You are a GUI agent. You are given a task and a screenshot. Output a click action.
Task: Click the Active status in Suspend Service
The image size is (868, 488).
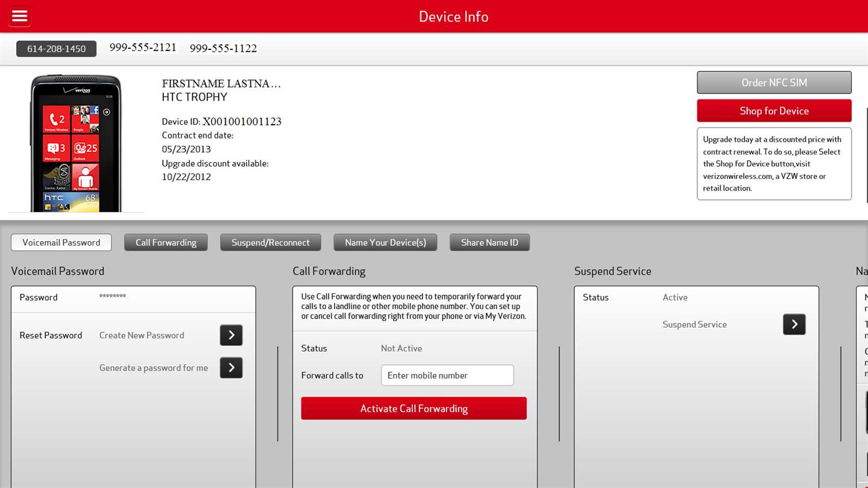(675, 297)
